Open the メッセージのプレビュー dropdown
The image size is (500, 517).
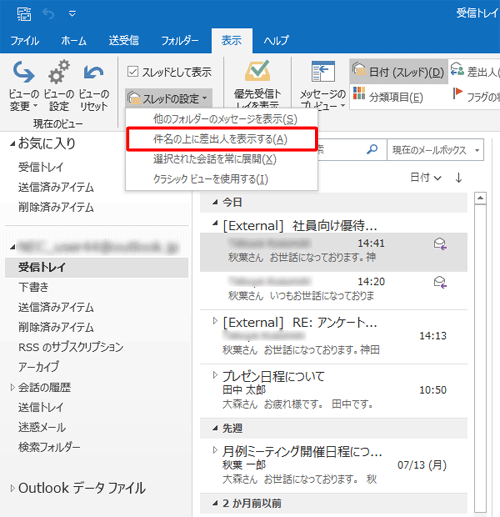[x=323, y=85]
